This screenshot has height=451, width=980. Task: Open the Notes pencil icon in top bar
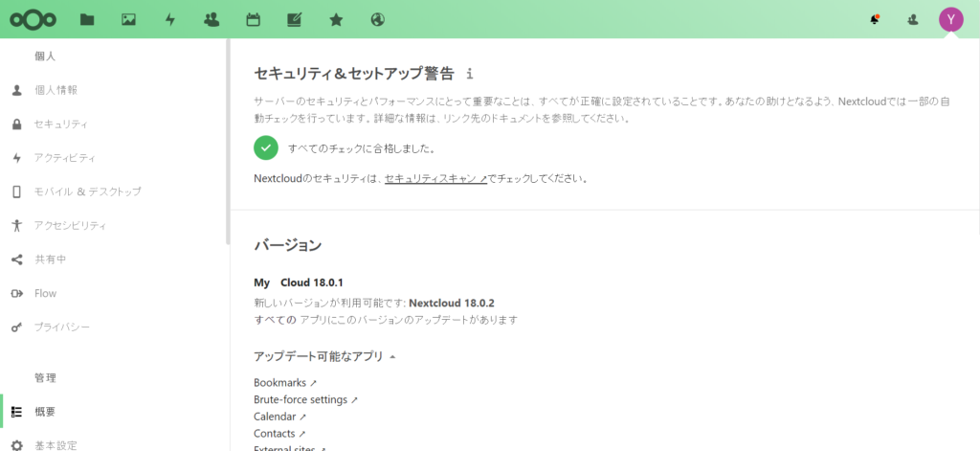294,19
